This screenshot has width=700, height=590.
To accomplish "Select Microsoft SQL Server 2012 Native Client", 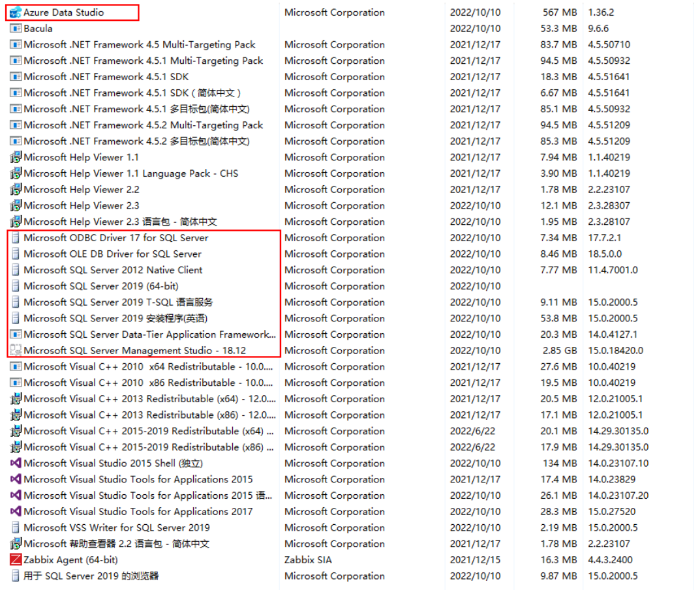I will [113, 270].
